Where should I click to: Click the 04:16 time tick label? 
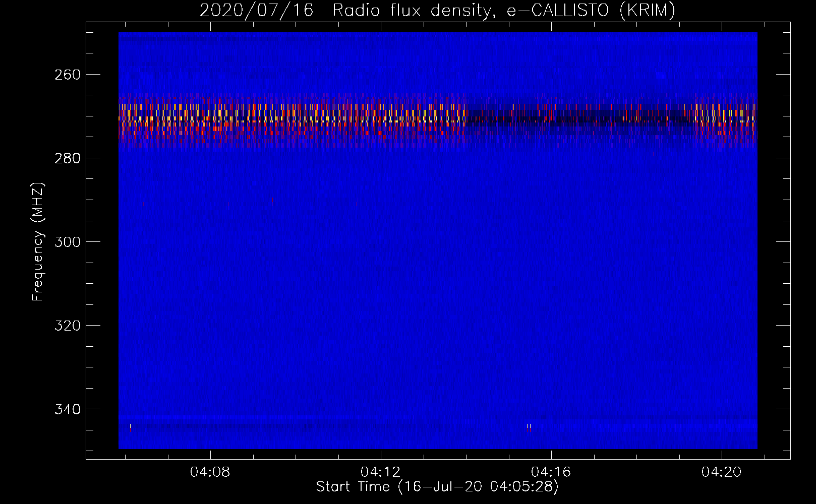(x=551, y=472)
